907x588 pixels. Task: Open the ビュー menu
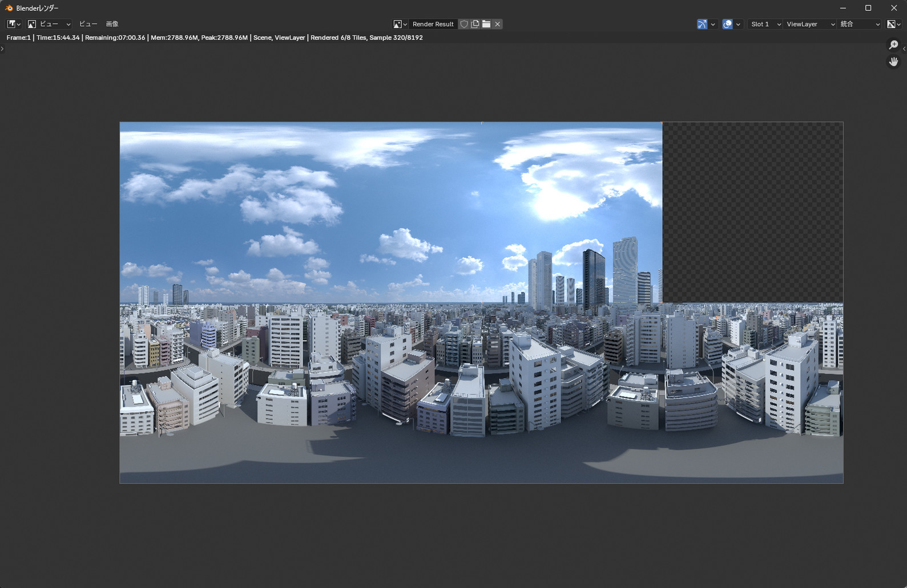[x=88, y=24]
